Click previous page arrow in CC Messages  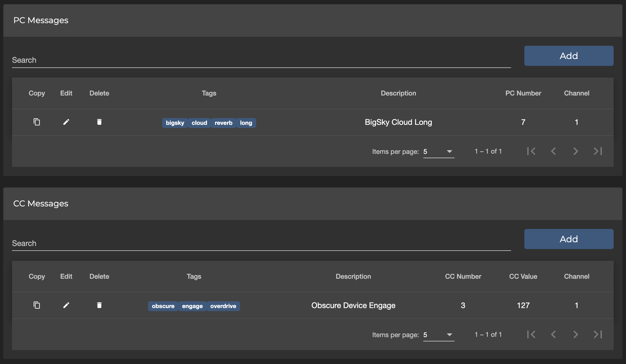(x=553, y=335)
